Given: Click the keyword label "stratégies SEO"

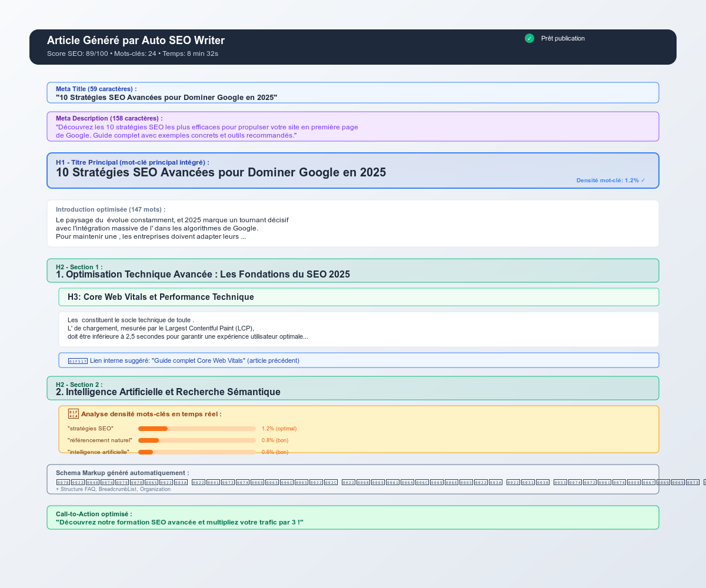Looking at the screenshot, I should pos(91,429).
